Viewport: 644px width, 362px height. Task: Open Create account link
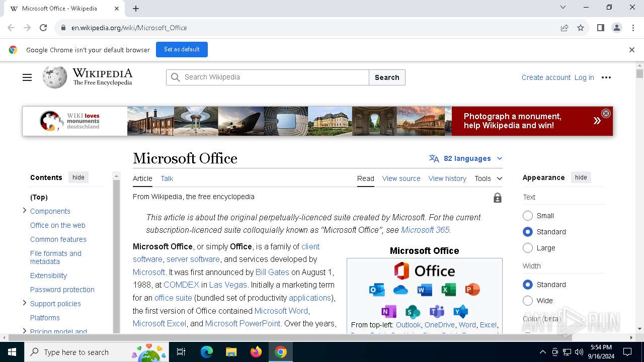click(x=546, y=77)
